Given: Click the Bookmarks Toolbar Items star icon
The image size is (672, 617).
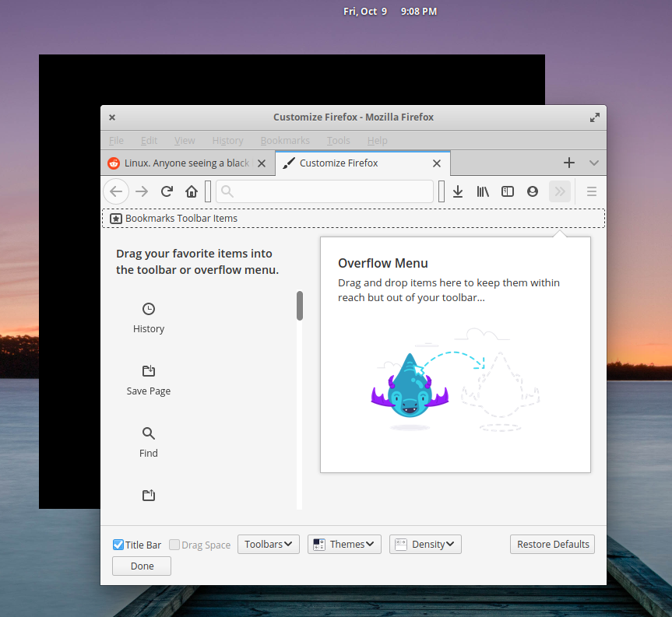Looking at the screenshot, I should [116, 219].
